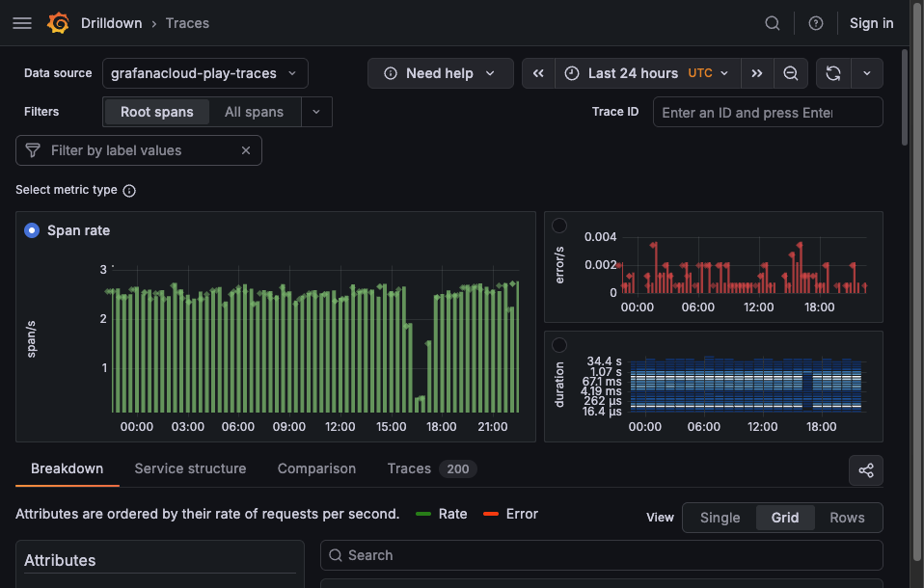Click the green Rate legend swatch
Viewport: 924px width, 588px height.
[x=422, y=514]
